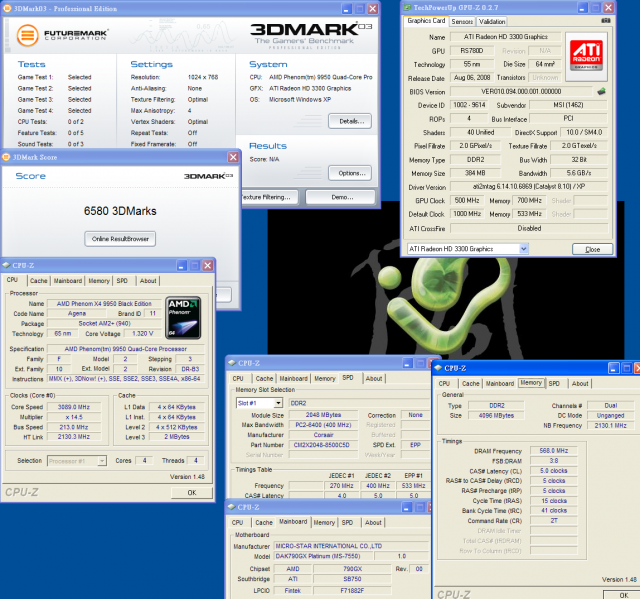
Task: Click the Core Voltage '1.320 V' value
Action: pyautogui.click(x=143, y=334)
